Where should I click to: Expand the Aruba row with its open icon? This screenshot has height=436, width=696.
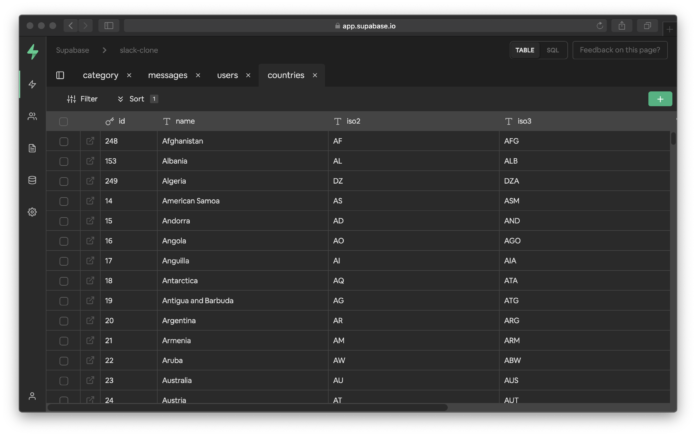(x=90, y=361)
